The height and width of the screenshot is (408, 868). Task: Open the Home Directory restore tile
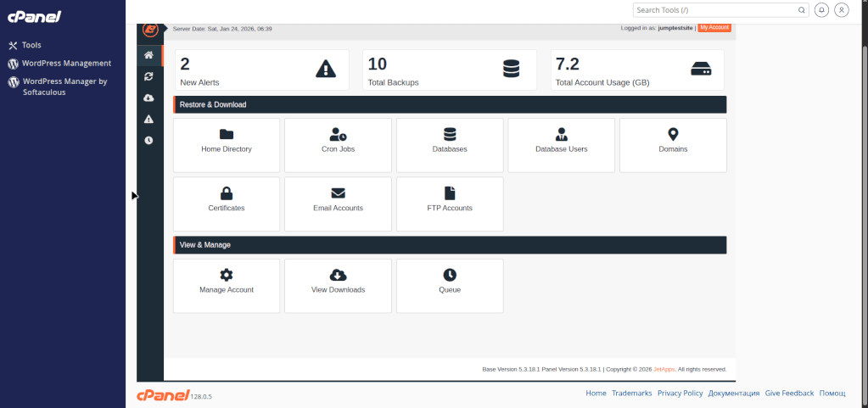[227, 145]
